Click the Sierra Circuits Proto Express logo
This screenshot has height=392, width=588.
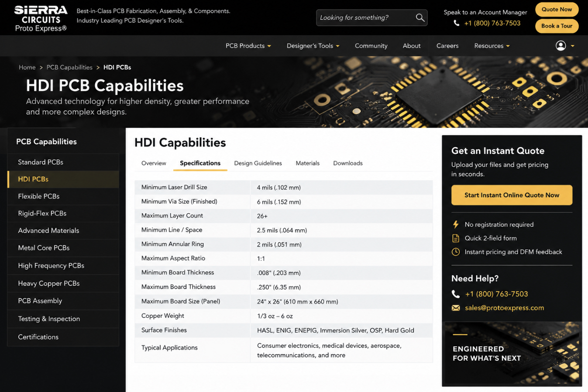(41, 19)
